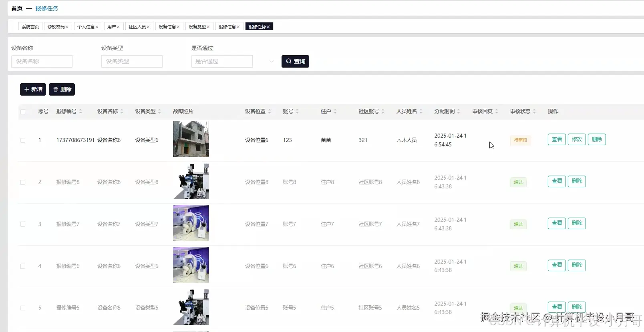Click 删除 for row 报修编号8
This screenshot has width=644, height=332.
[577, 181]
